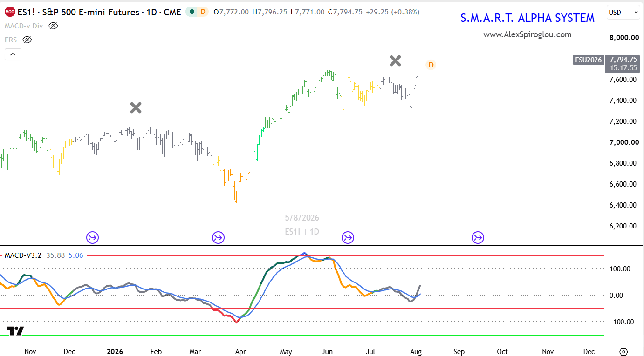Viewport: 644px width, 356px height.
Task: Click the www.AlexSpiroglou.com text
Action: (x=527, y=34)
